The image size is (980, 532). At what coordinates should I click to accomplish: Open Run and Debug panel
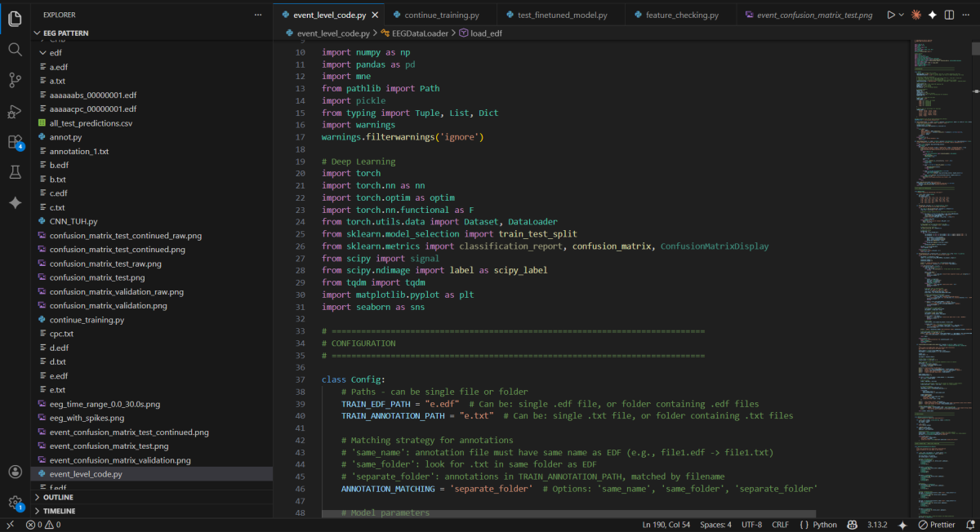15,111
